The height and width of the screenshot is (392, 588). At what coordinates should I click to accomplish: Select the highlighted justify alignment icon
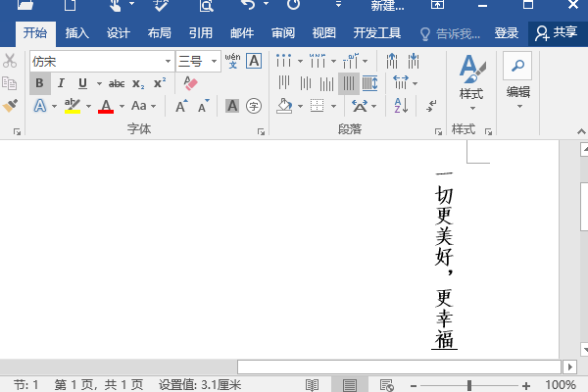(x=349, y=83)
